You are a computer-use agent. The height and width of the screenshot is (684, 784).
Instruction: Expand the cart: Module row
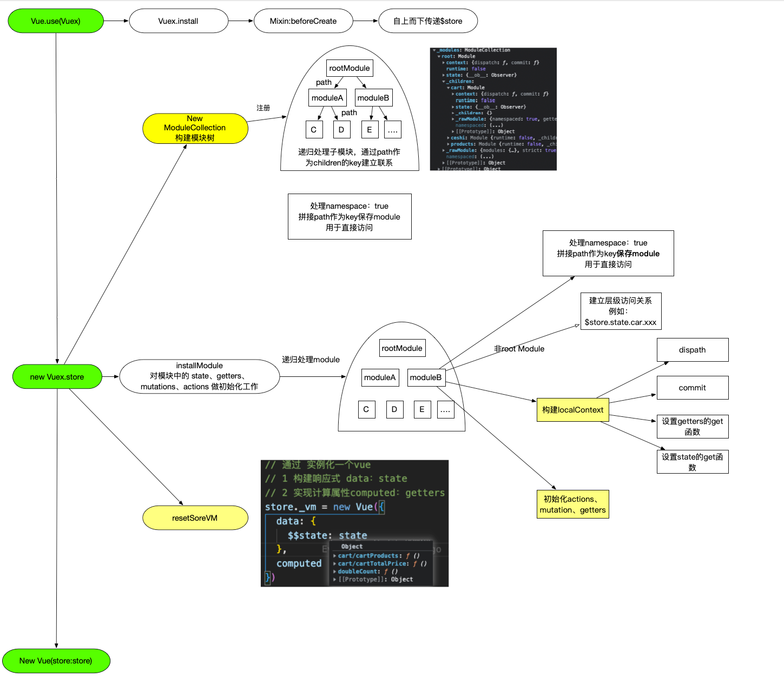coord(449,88)
